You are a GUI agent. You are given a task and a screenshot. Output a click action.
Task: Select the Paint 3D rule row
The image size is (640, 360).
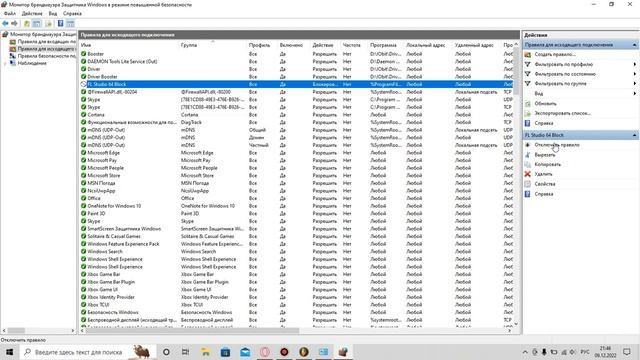click(x=297, y=213)
